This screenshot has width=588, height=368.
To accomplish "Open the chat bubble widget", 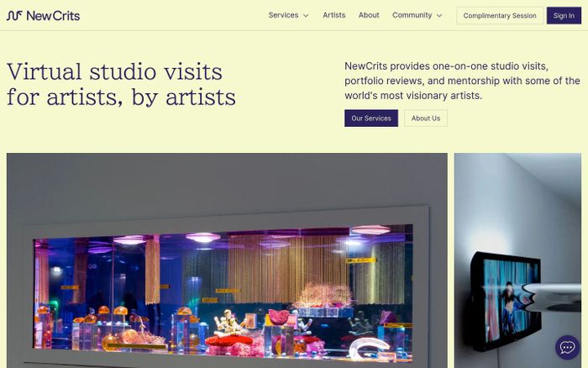I will pyautogui.click(x=567, y=347).
